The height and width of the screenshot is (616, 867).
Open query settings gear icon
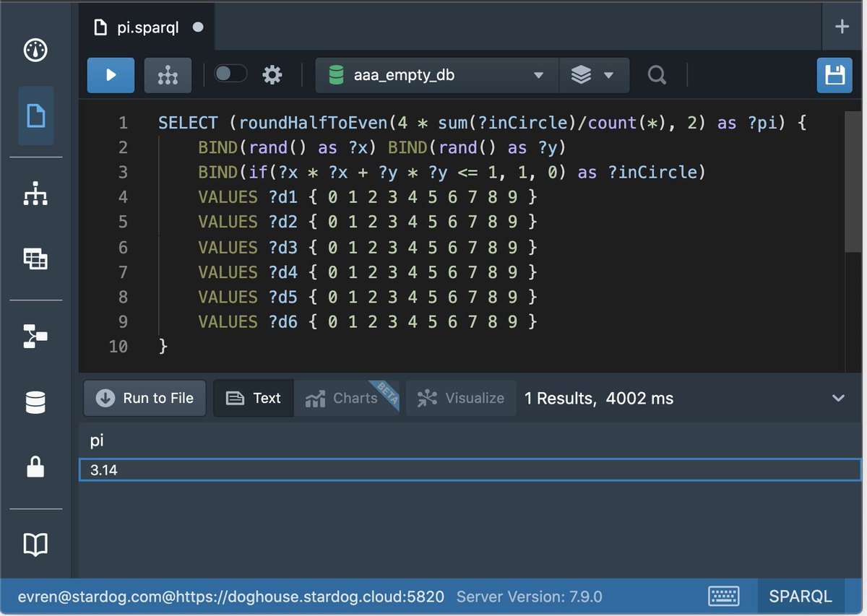(272, 74)
